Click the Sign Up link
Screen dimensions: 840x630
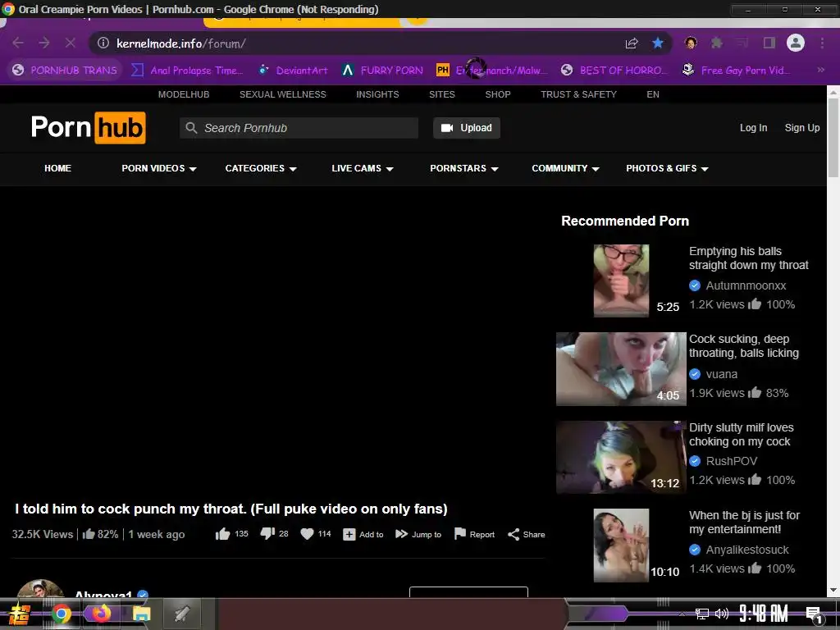coord(802,127)
